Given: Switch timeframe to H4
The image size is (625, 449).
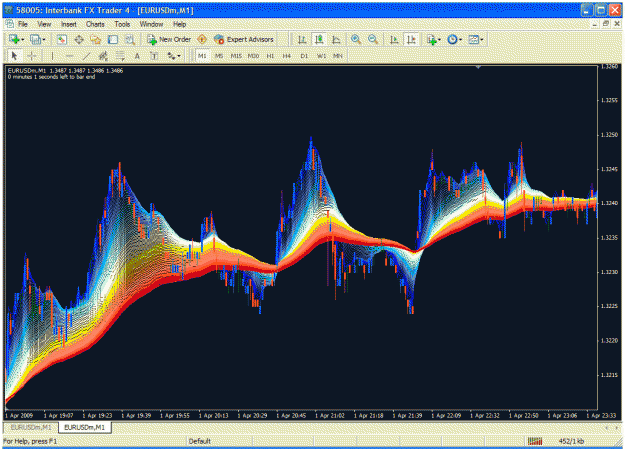Looking at the screenshot, I should coord(287,56).
